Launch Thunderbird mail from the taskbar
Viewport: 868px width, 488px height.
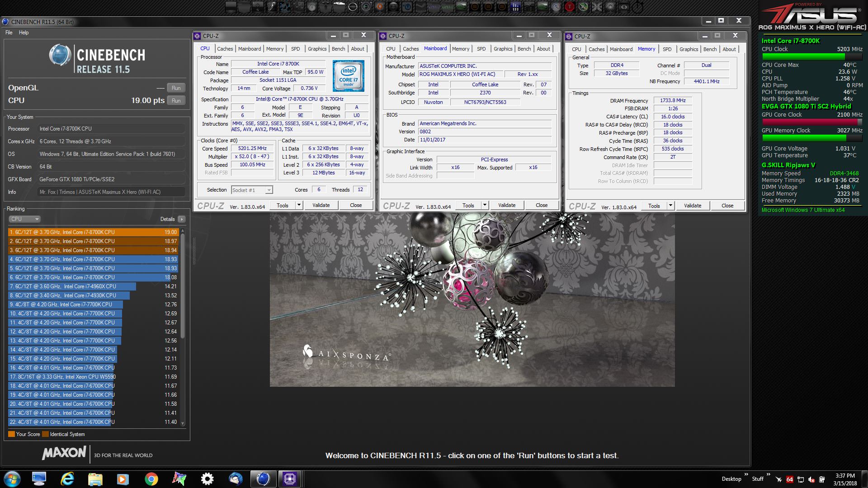pos(236,479)
